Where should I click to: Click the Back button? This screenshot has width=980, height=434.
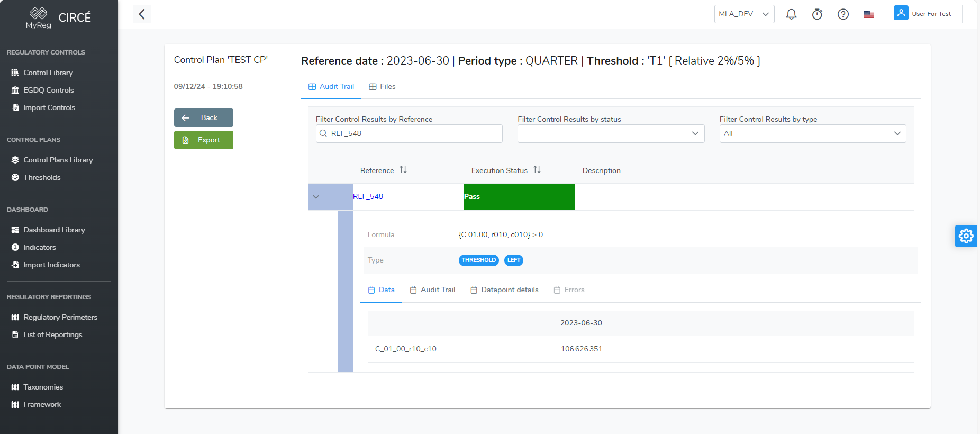[x=204, y=118]
